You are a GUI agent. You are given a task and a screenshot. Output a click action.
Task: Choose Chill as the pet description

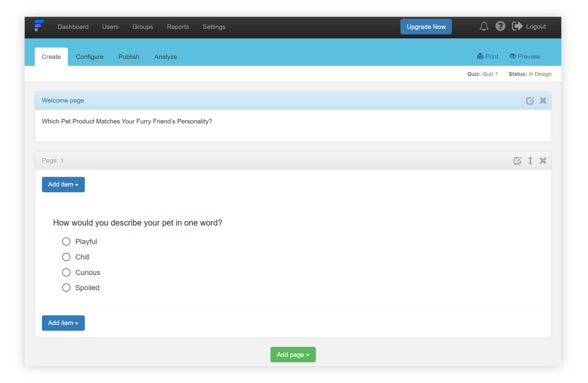pos(66,257)
